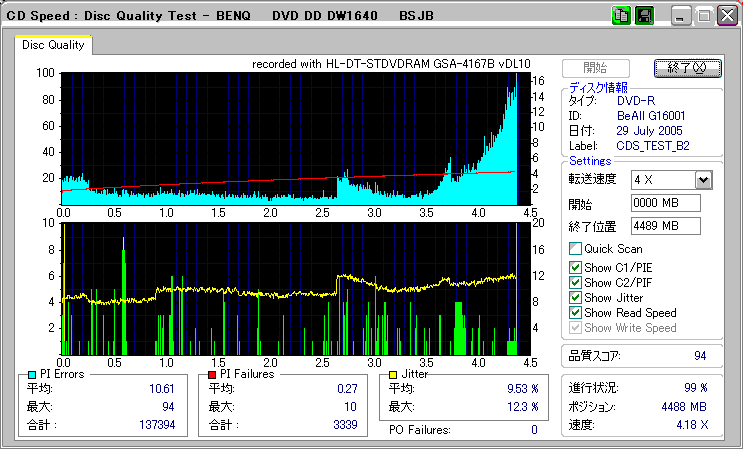The width and height of the screenshot is (743, 449).
Task: Click inside the lower PI Failures graph
Action: [290, 288]
